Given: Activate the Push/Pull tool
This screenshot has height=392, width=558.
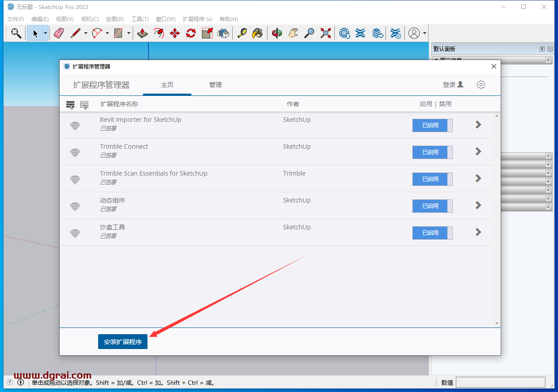Looking at the screenshot, I should (143, 33).
